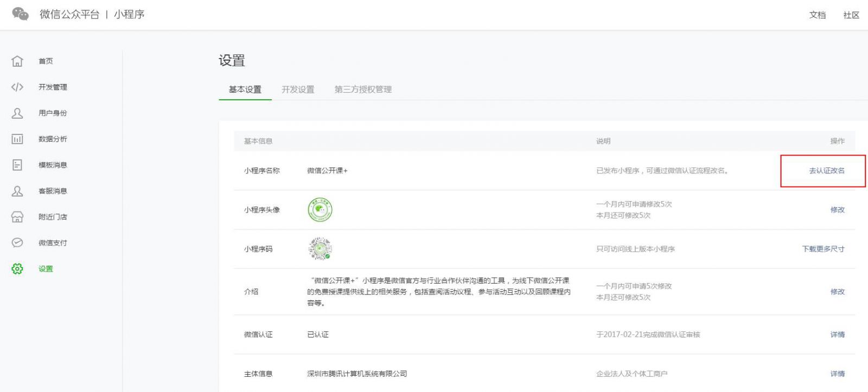
Task: Click the 下载更多尺寸 link
Action: coord(824,249)
